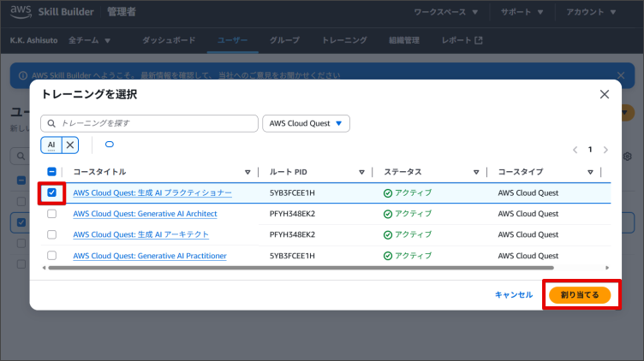Open the Generative AI Practitioner course link
Screen dimensions: 644x361
pyautogui.click(x=150, y=256)
